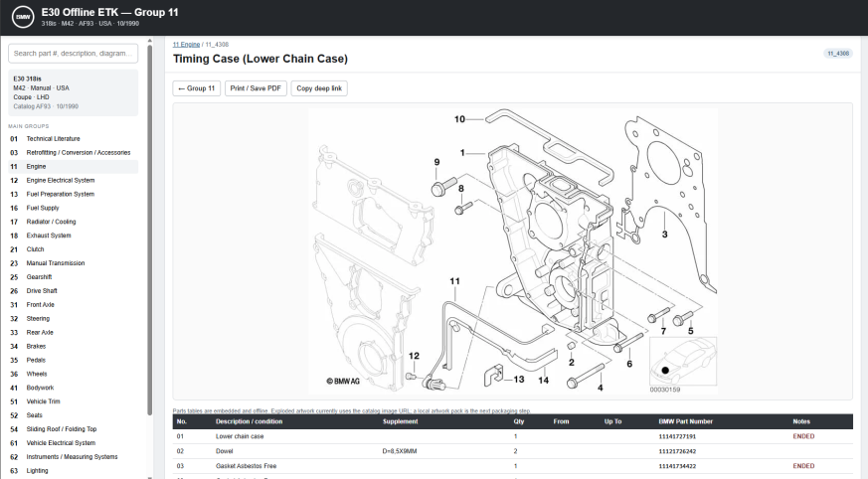This screenshot has height=479, width=868.
Task: Click part number 11121726242
Action: click(677, 451)
